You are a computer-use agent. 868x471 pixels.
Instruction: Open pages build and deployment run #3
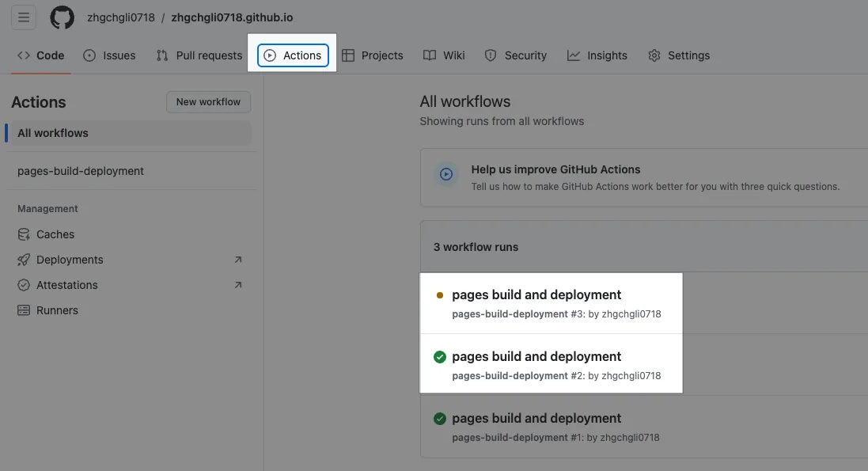pyautogui.click(x=536, y=295)
